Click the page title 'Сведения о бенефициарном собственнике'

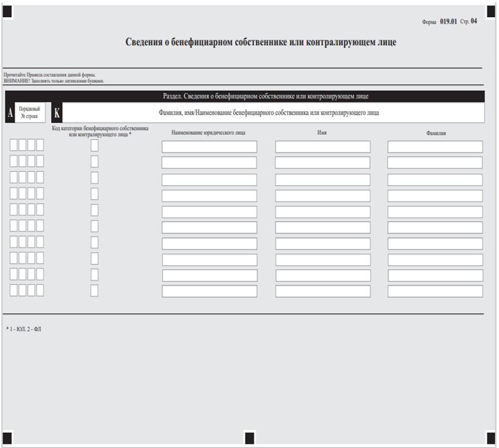coord(260,43)
